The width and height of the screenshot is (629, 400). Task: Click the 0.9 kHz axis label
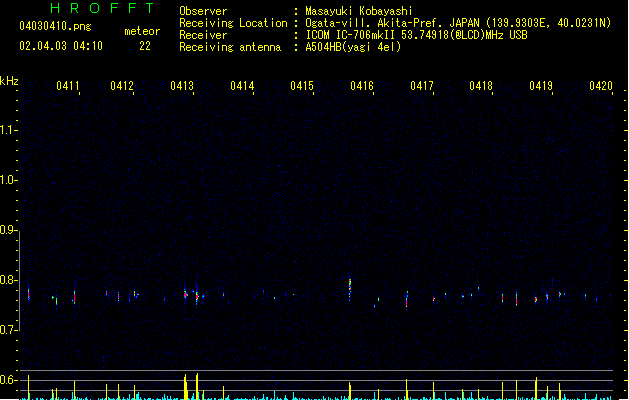(x=8, y=230)
